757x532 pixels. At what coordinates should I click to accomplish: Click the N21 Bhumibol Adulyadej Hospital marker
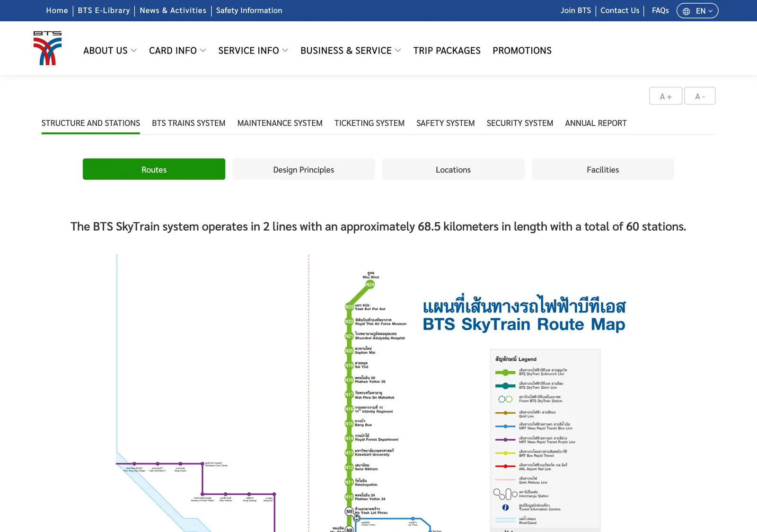pos(349,336)
